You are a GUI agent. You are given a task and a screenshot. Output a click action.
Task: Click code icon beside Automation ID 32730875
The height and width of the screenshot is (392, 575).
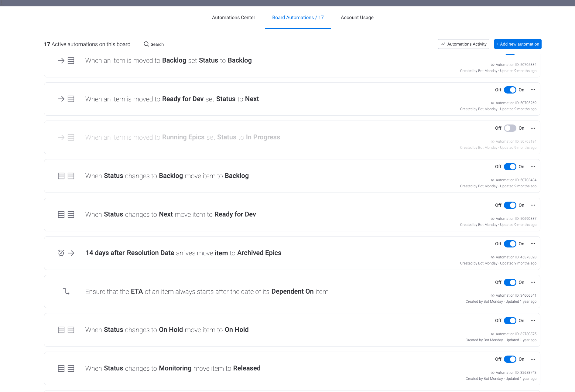(492, 334)
